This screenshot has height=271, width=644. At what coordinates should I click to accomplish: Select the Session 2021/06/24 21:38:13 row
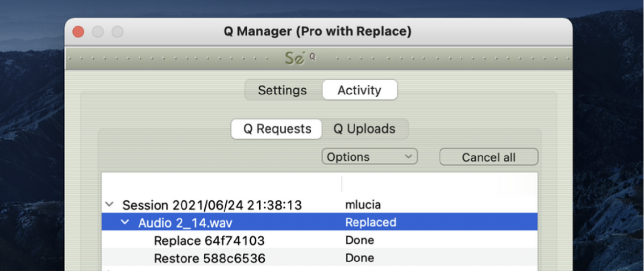tap(319, 205)
